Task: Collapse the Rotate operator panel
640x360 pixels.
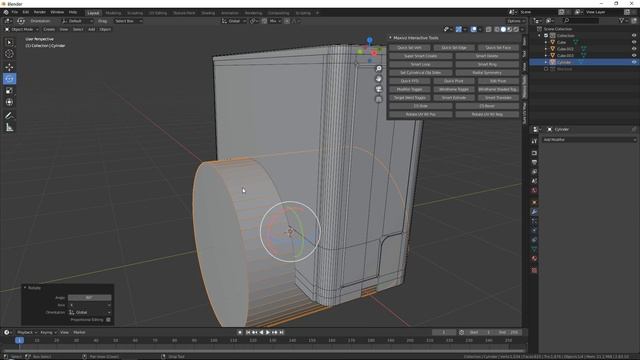Action: tap(25, 288)
